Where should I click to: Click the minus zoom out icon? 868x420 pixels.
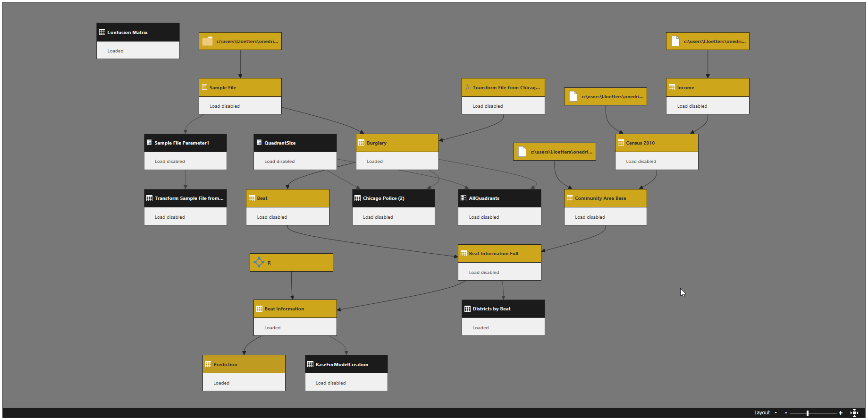pos(786,413)
